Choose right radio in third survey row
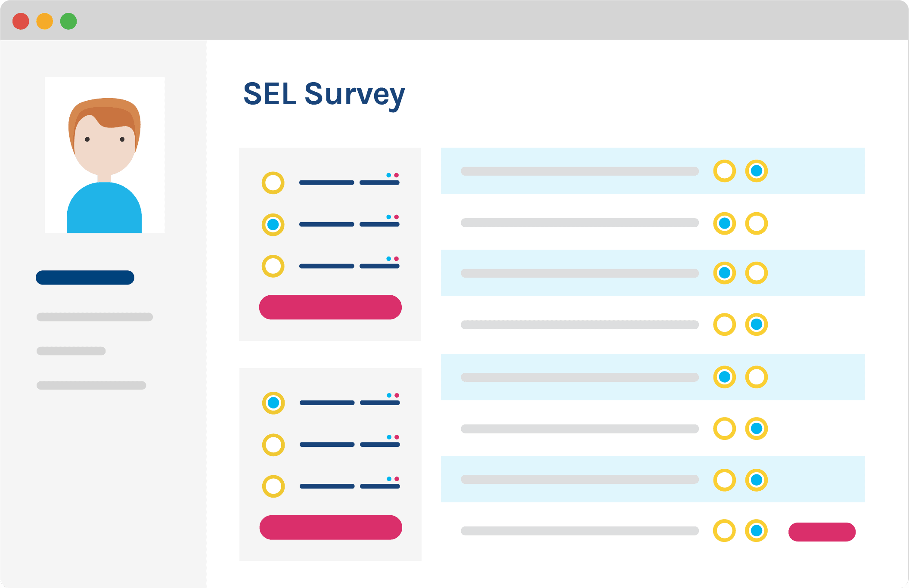This screenshot has width=909, height=588. 757,273
